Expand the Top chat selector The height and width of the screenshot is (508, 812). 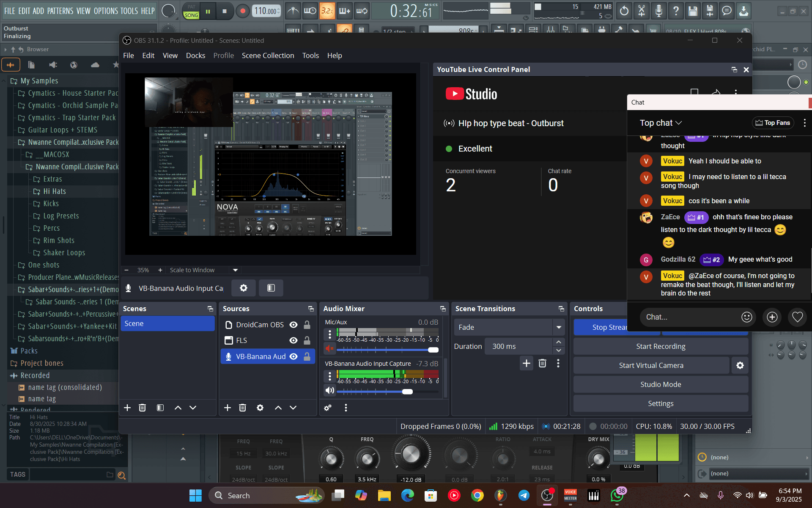pos(661,123)
